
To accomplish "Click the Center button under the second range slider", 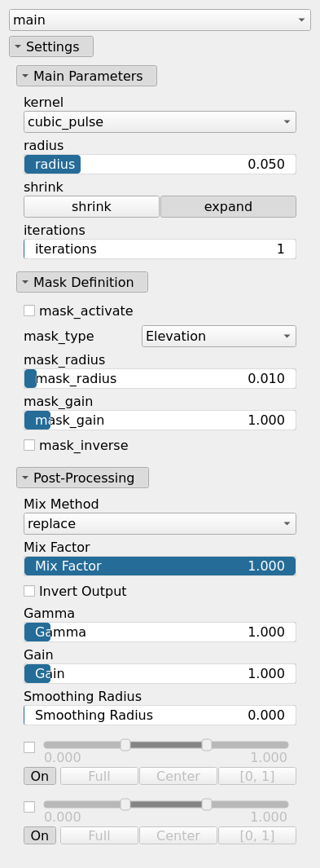I will coord(178,835).
